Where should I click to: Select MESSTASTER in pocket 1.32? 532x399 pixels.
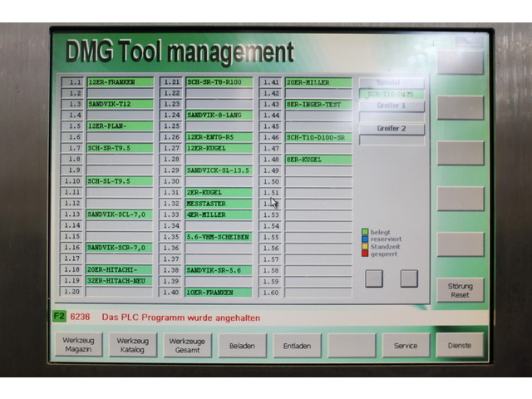pyautogui.click(x=219, y=204)
